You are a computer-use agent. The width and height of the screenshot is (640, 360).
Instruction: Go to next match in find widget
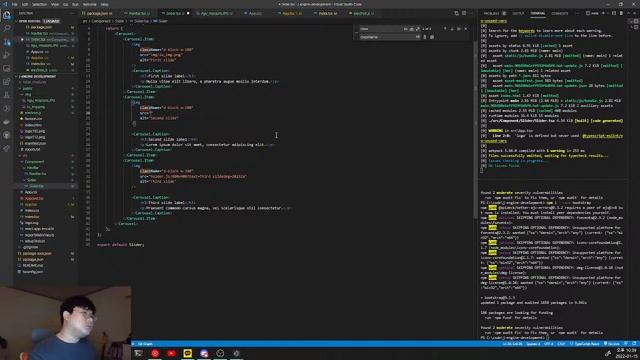[x=452, y=29]
